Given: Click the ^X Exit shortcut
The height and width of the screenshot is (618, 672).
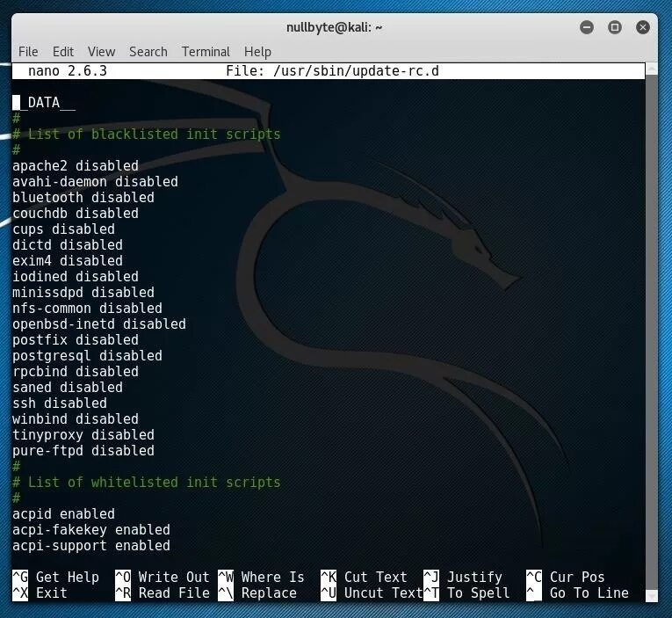Looking at the screenshot, I should click(40, 593).
